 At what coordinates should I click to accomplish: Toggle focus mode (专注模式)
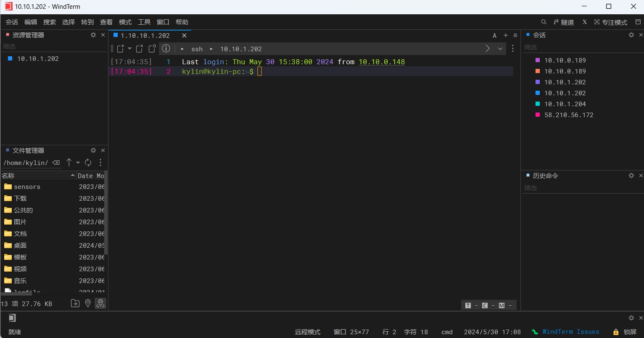[x=610, y=22]
